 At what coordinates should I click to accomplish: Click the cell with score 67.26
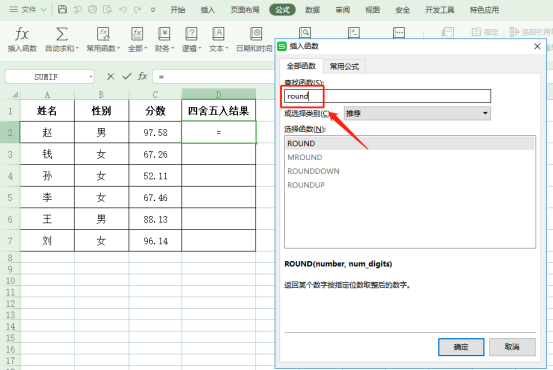155,154
